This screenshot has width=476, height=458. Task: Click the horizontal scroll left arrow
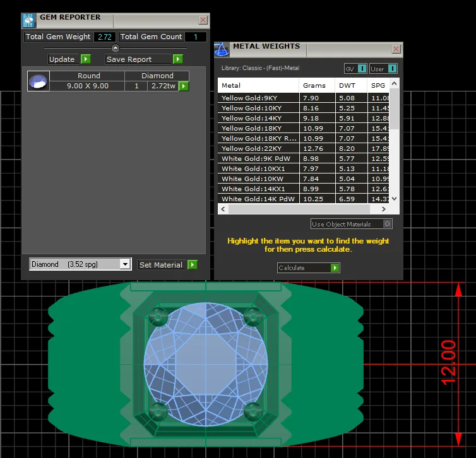click(223, 209)
